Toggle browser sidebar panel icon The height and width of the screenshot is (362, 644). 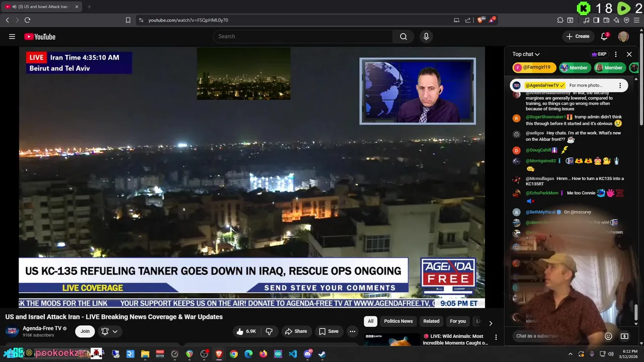(x=596, y=20)
